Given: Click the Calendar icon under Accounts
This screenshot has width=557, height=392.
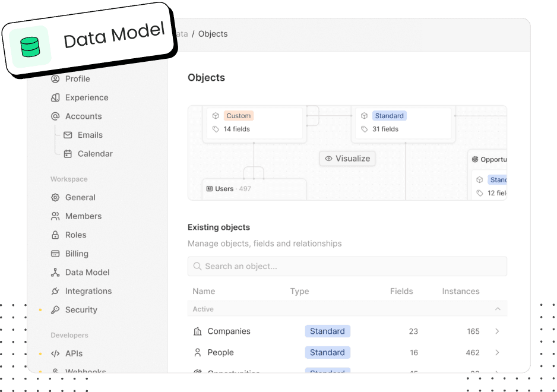Looking at the screenshot, I should pyautogui.click(x=68, y=154).
